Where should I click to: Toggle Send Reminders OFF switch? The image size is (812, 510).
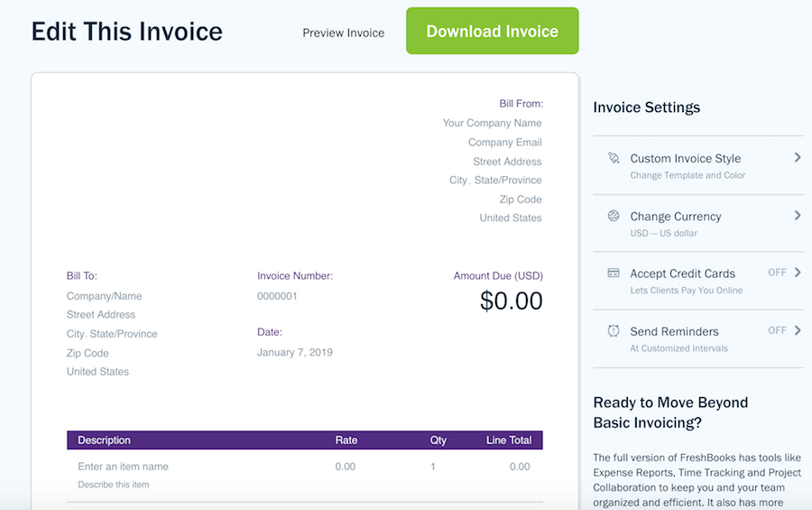[777, 330]
